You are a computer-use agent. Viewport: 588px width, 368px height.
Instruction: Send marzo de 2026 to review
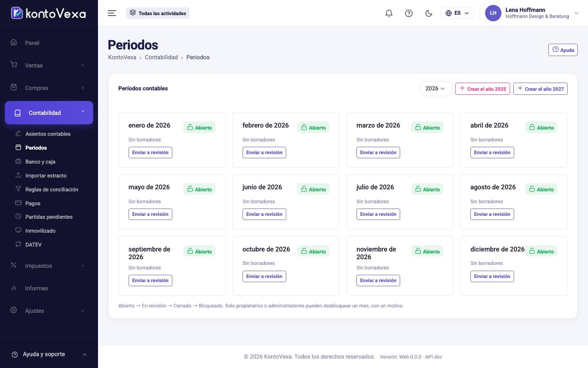(x=378, y=153)
